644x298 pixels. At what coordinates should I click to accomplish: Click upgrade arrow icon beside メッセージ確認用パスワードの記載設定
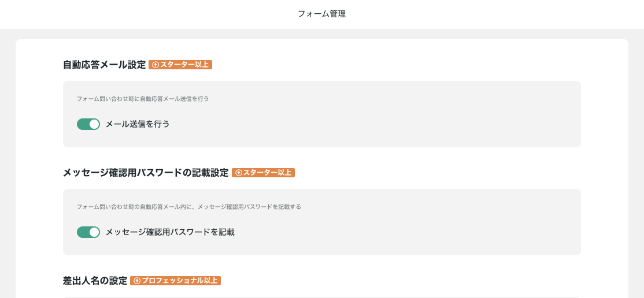point(239,173)
